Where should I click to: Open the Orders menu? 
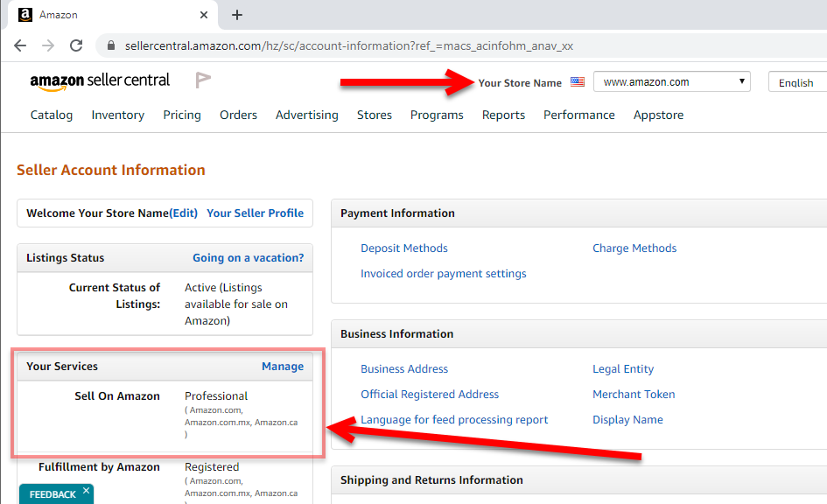click(240, 115)
